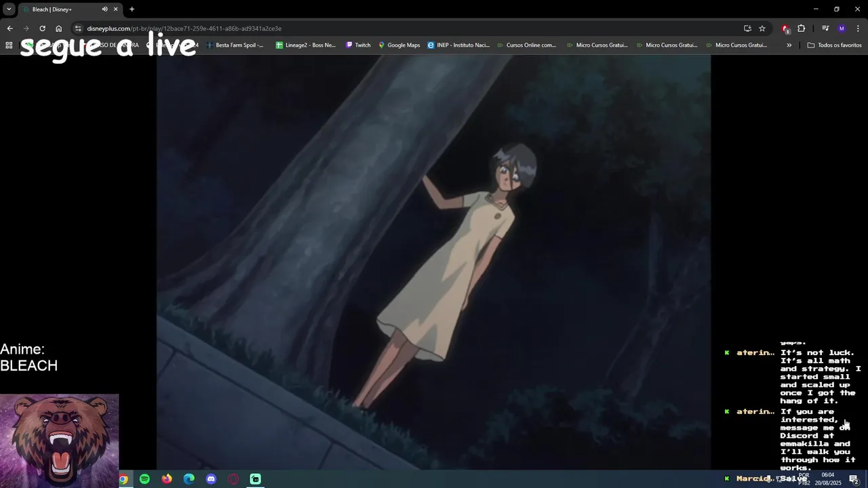Open Spotify from the taskbar
The image size is (868, 488).
144,479
